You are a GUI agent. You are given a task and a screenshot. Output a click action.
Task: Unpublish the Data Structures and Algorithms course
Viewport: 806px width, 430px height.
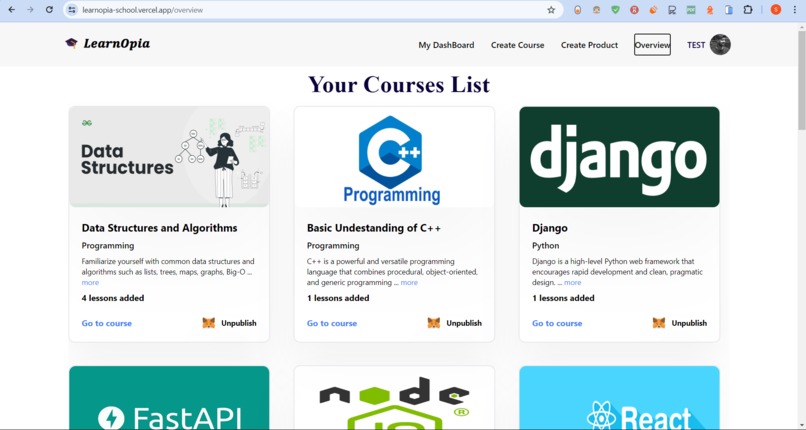click(239, 323)
